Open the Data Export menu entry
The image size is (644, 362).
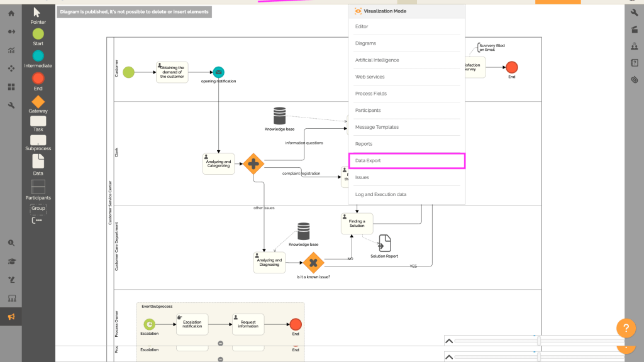(x=406, y=160)
